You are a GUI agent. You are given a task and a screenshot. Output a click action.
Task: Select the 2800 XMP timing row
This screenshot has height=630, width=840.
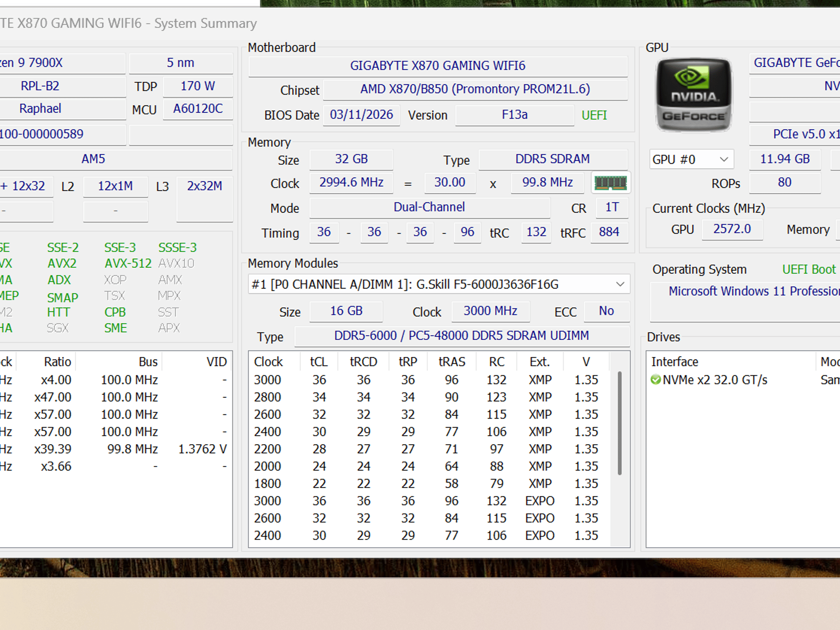(x=429, y=397)
